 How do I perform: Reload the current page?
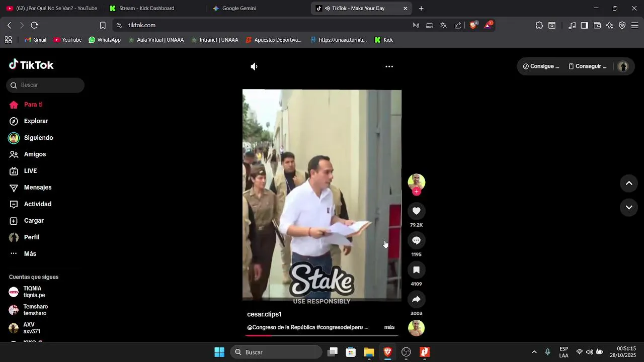[34, 25]
